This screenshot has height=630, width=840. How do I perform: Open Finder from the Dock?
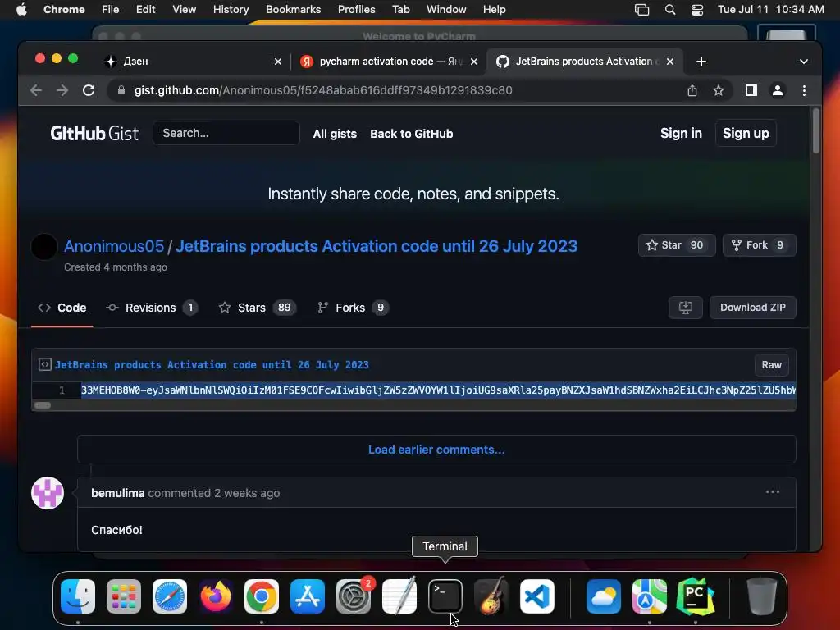click(78, 596)
